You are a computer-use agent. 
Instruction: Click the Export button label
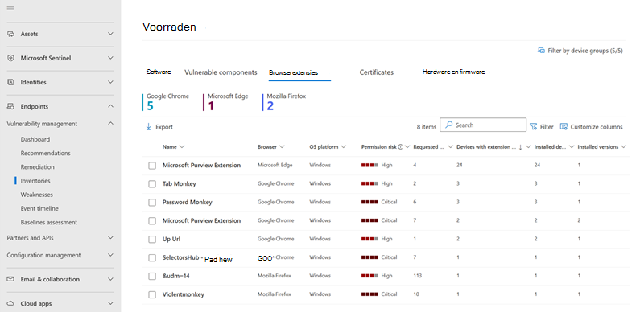pos(164,127)
